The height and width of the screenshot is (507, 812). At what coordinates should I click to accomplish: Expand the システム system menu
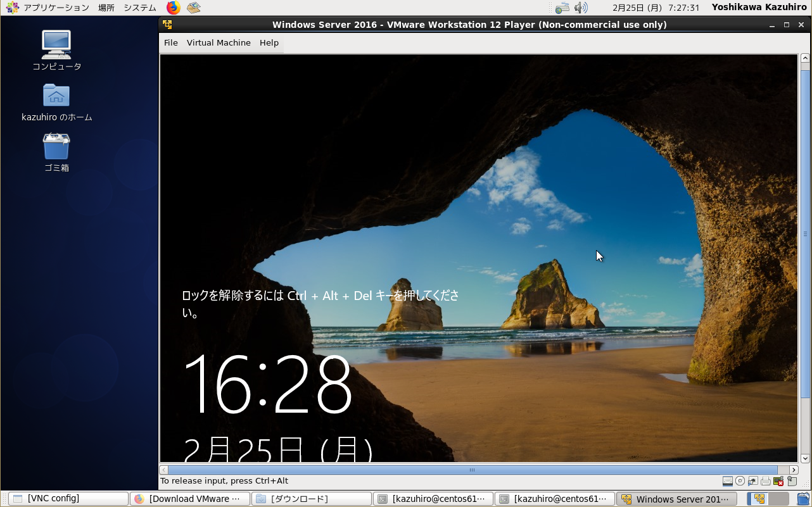[x=140, y=8]
